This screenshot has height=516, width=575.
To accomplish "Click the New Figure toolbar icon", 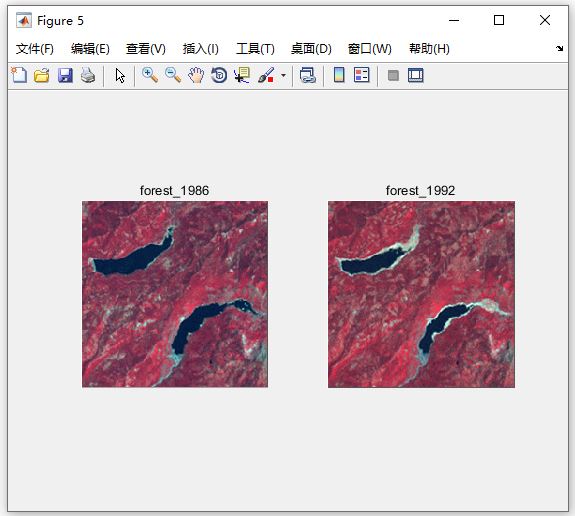I will [x=19, y=76].
